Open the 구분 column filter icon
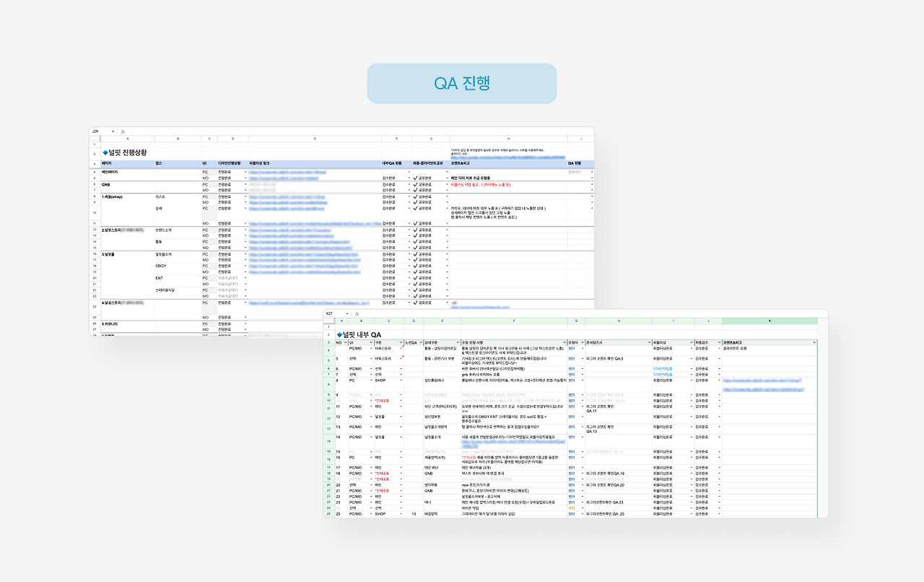This screenshot has width=924, height=582. 401,342
